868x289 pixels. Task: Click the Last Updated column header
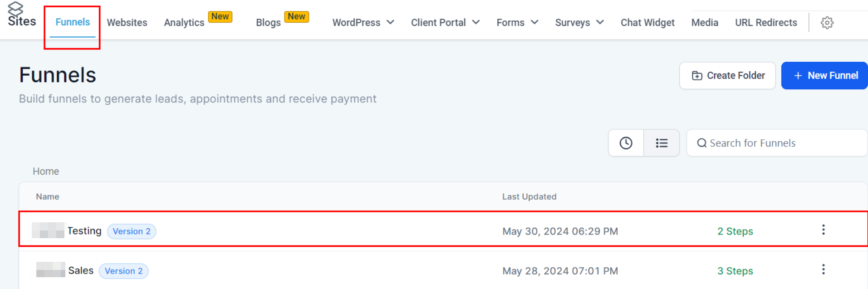pyautogui.click(x=529, y=196)
